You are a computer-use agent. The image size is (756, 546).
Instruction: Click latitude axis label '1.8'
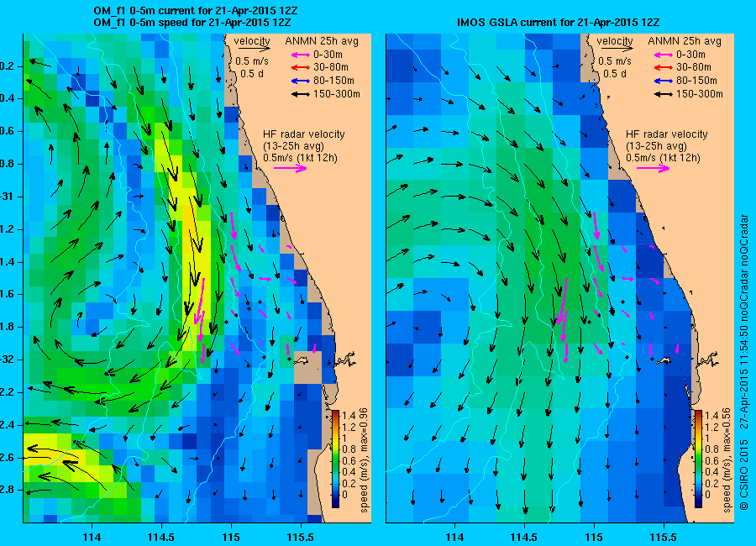8,327
